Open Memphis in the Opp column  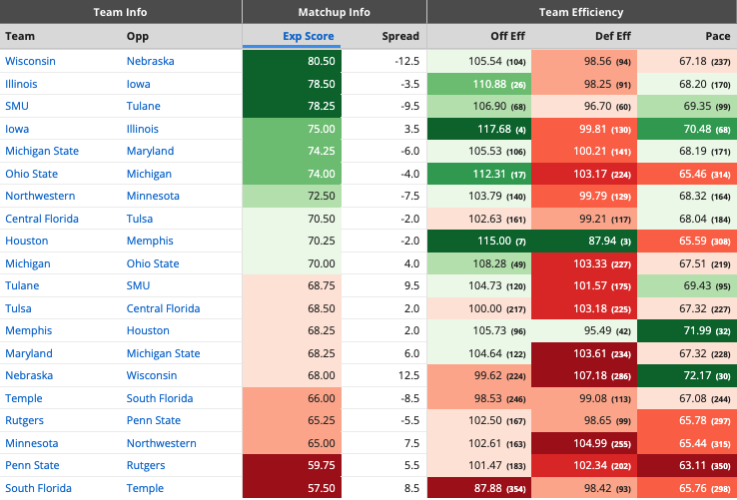150,241
